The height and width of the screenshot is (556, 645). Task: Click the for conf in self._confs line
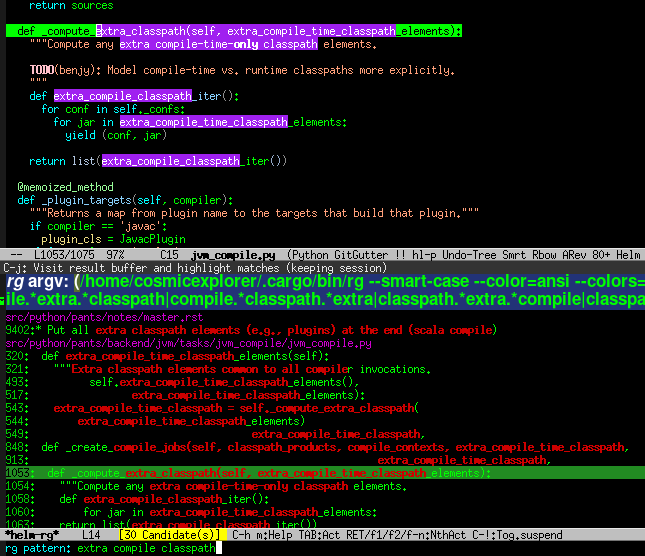tap(113, 109)
